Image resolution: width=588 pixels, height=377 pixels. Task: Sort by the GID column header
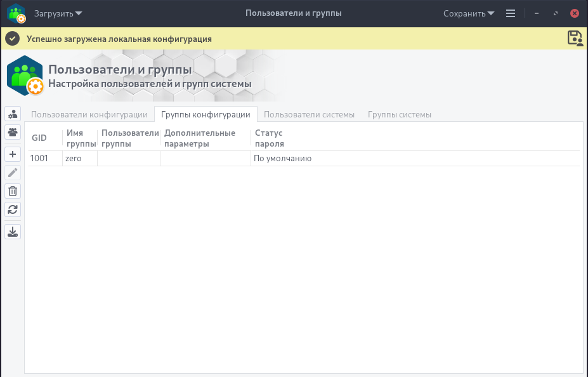coord(39,138)
